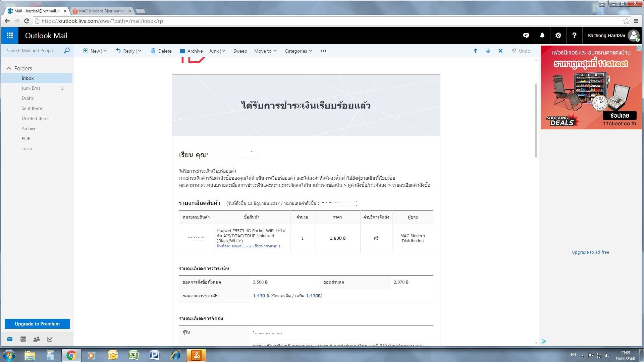The width and height of the screenshot is (644, 362).
Task: Open the Settings gear in Outlook header
Action: click(x=558, y=36)
